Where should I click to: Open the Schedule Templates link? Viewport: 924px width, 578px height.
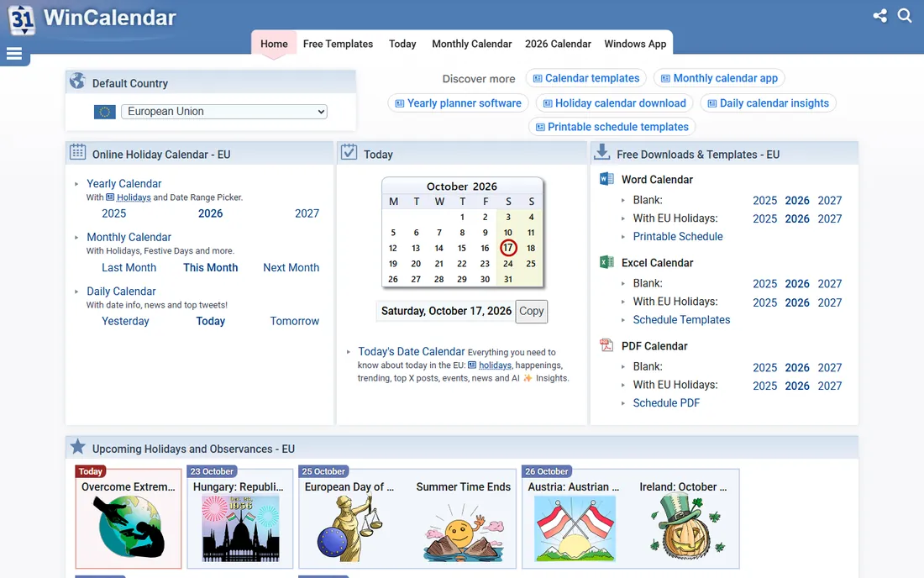click(x=681, y=320)
